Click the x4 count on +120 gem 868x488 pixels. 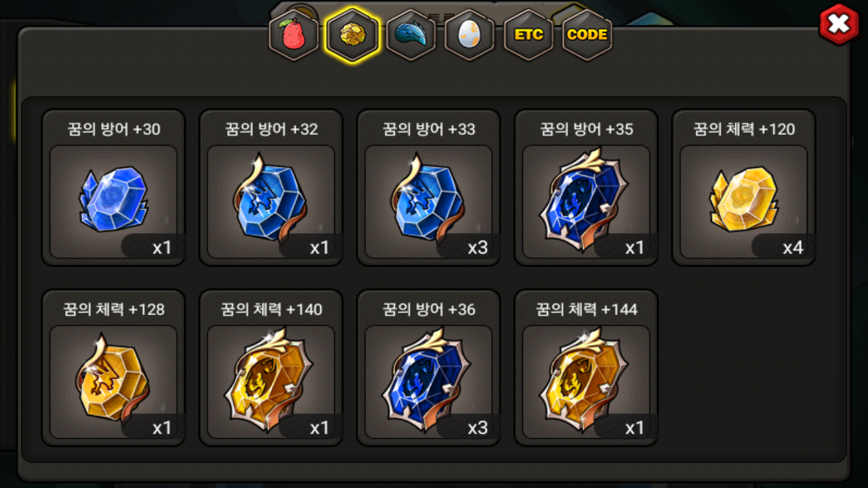coord(793,247)
